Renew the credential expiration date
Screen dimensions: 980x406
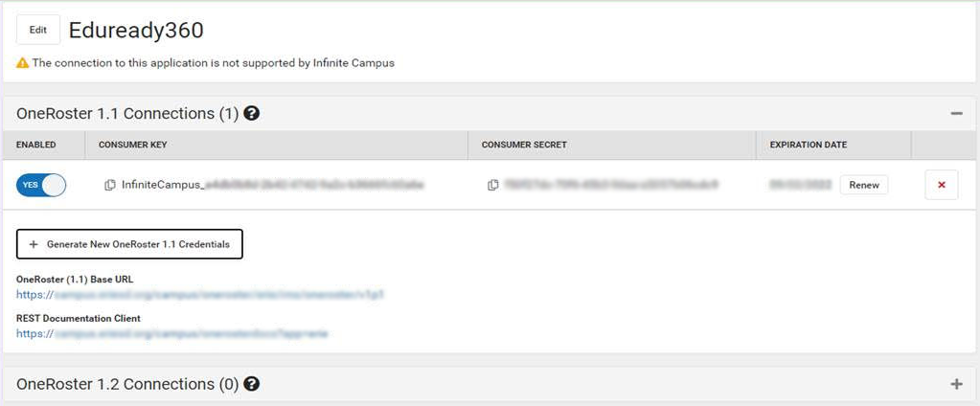(864, 185)
